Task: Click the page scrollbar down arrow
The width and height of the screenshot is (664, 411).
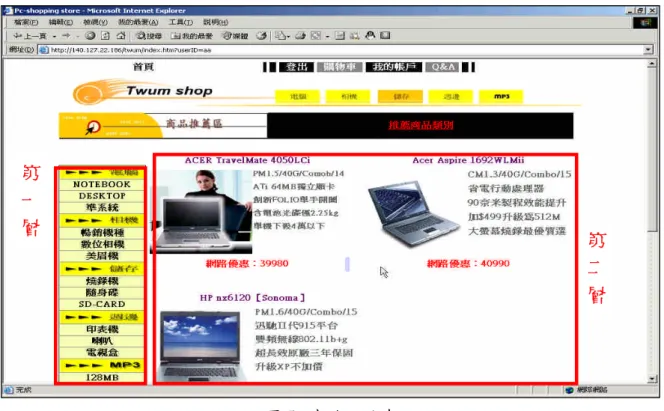Action: (652, 379)
